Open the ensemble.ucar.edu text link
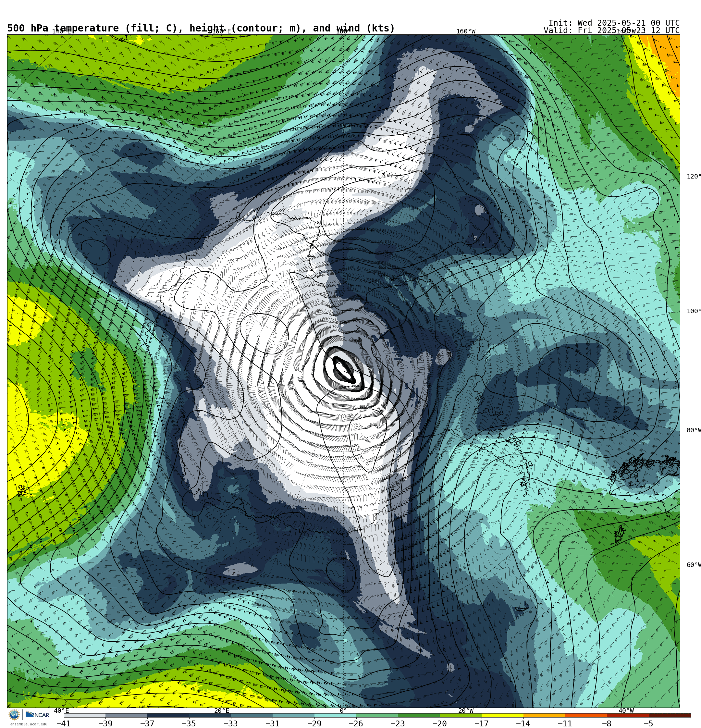 (x=29, y=724)
